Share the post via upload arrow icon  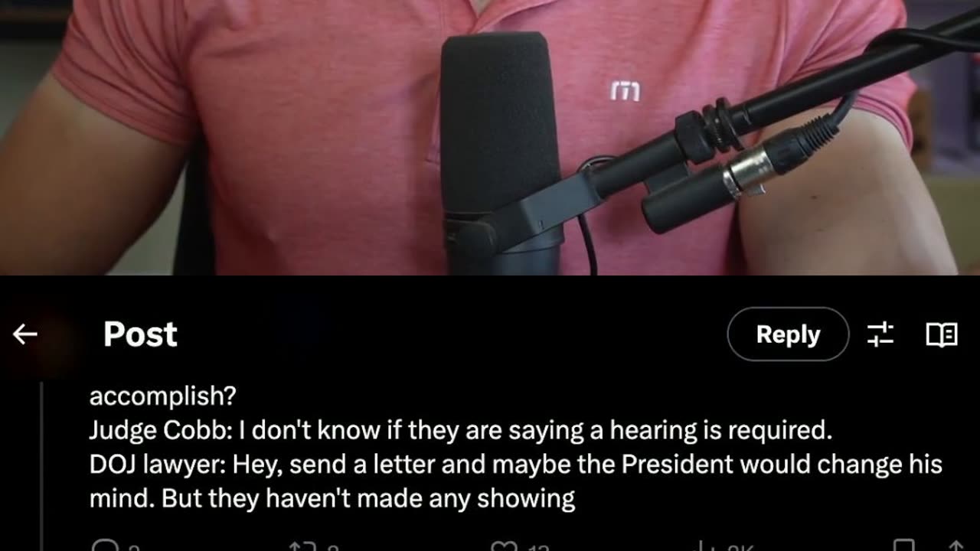pos(955,546)
